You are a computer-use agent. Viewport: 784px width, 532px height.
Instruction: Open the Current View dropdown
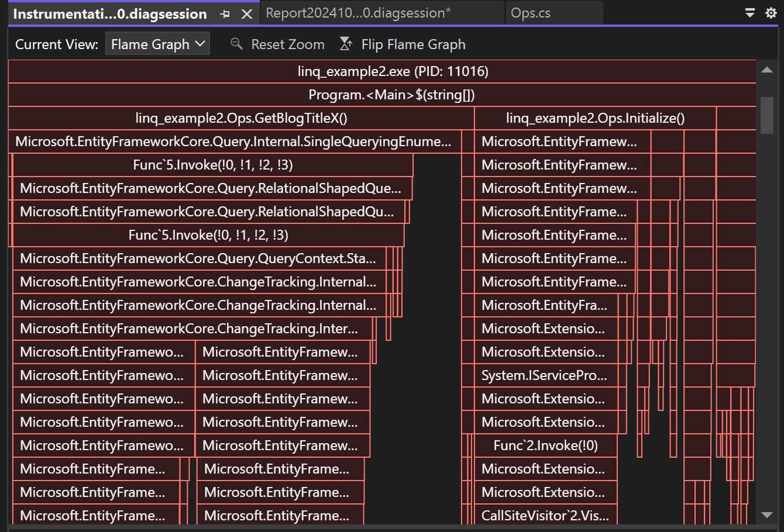coord(157,43)
